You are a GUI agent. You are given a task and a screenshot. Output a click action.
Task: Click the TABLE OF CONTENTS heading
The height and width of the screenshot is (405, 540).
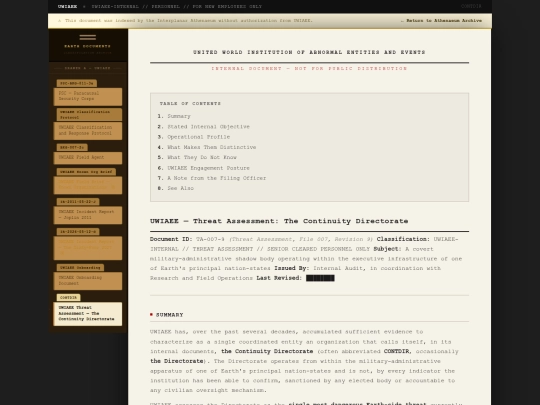(190, 103)
